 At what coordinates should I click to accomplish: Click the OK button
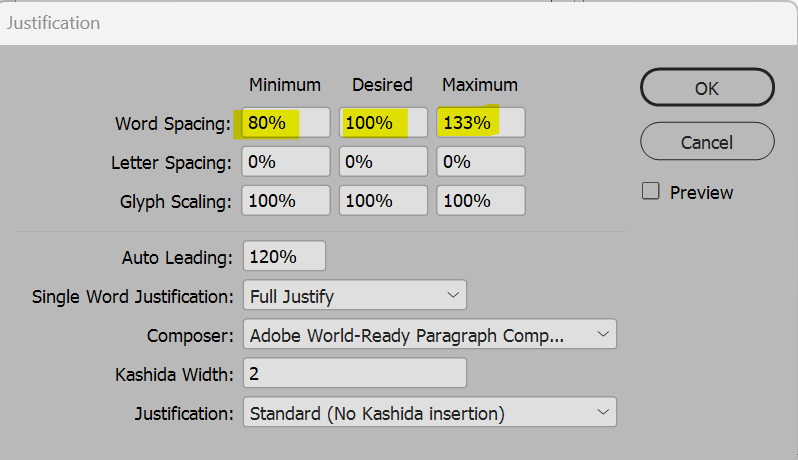coord(707,88)
